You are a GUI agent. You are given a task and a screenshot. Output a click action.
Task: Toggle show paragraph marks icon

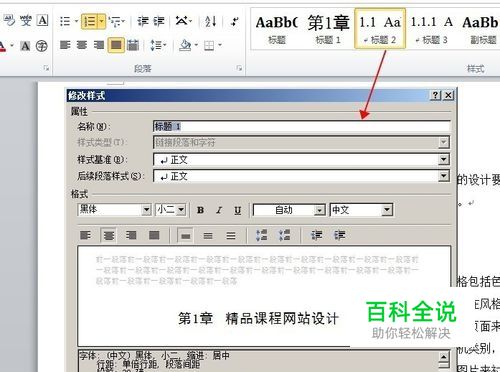235,22
